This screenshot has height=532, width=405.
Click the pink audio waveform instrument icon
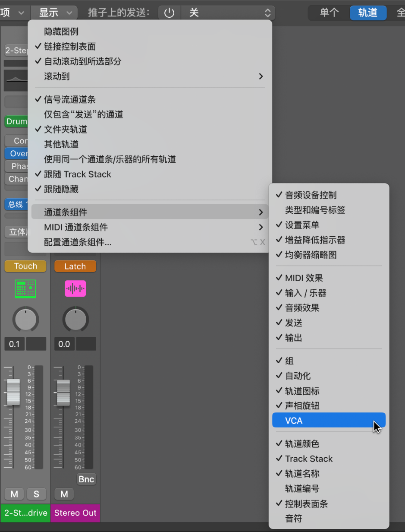point(75,289)
